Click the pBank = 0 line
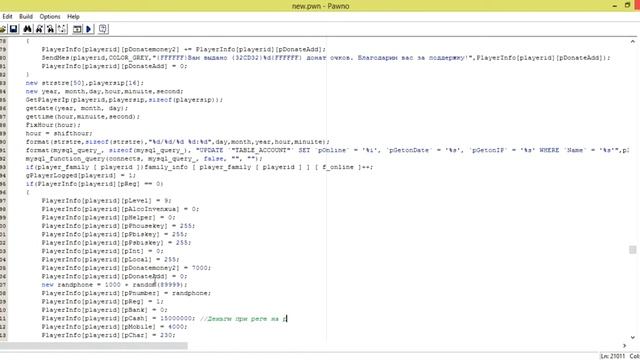Screen dimensions: 640x360 [104, 310]
